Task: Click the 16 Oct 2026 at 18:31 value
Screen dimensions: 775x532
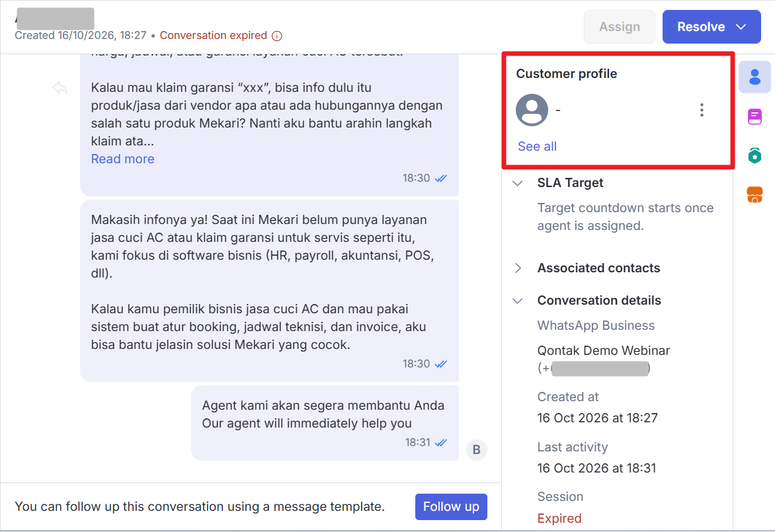Action: click(x=596, y=469)
